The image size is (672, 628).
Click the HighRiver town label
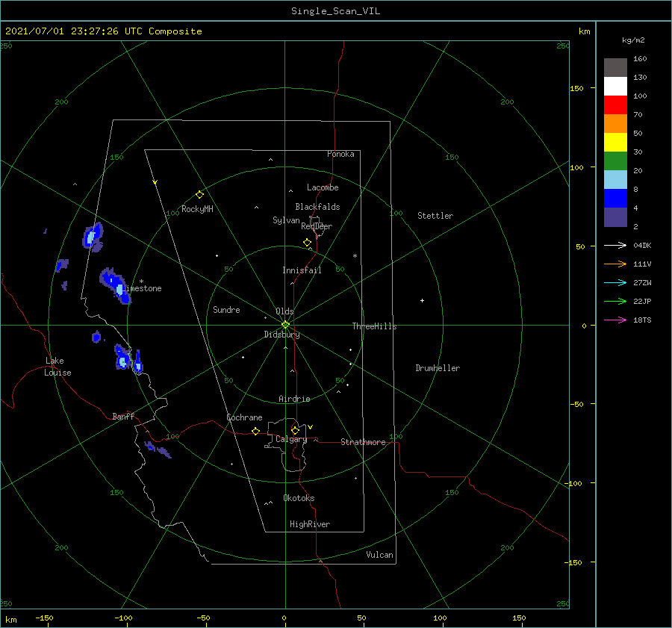pos(310,524)
